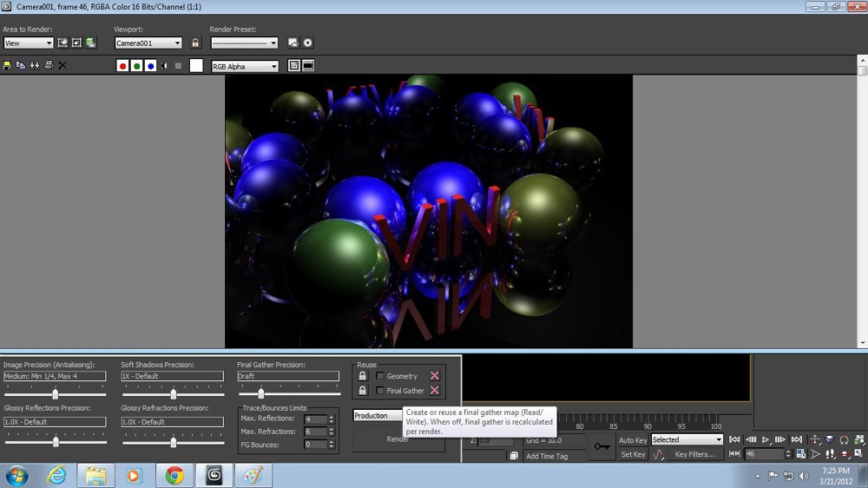Click the Print Image icon
The width and height of the screenshot is (868, 488).
(x=49, y=66)
